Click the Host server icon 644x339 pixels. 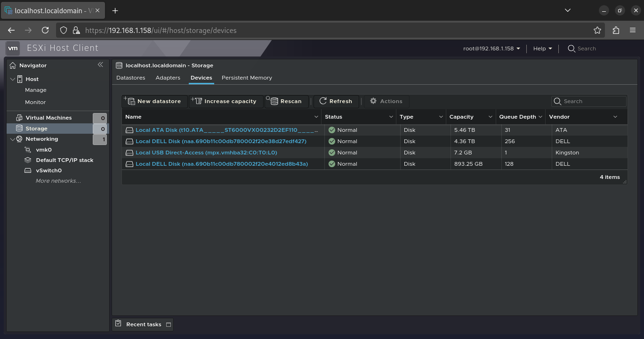pyautogui.click(x=20, y=79)
